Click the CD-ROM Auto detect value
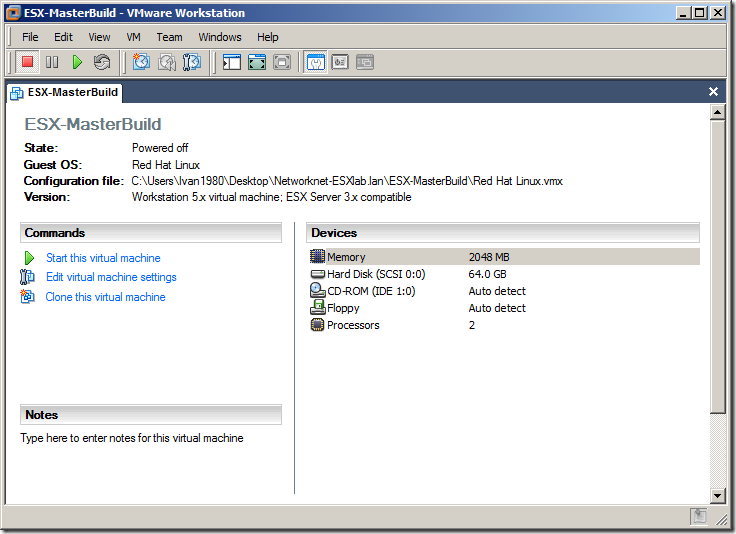The width and height of the screenshot is (736, 534). [x=497, y=291]
